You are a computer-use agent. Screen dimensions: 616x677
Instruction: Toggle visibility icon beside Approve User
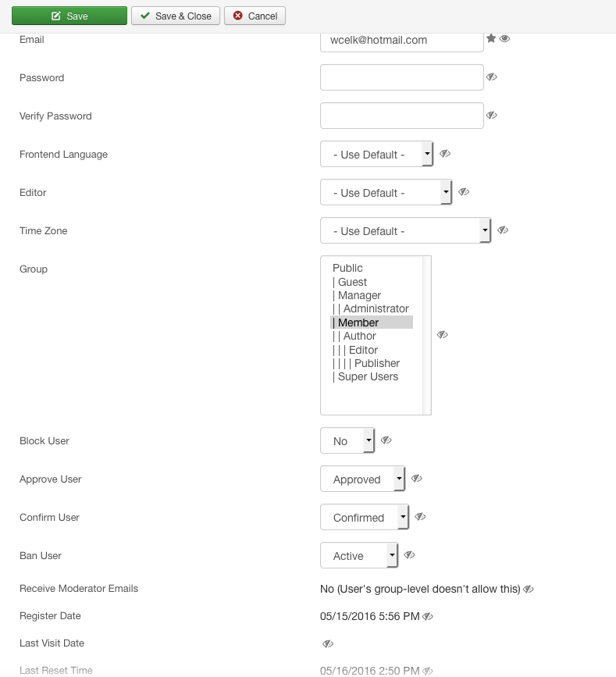tap(416, 479)
